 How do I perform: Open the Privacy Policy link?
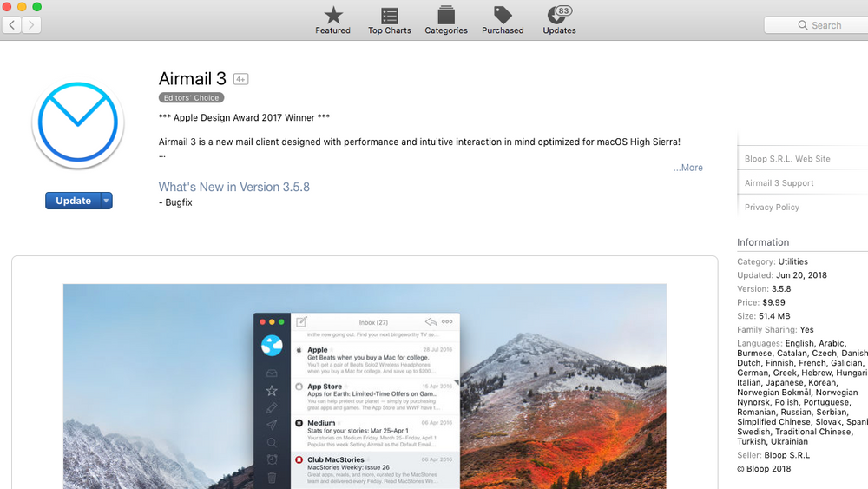click(x=772, y=207)
